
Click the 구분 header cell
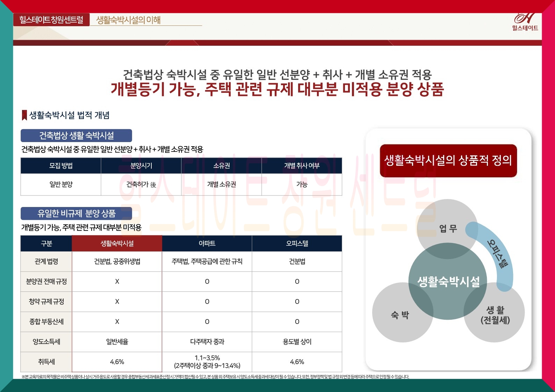coord(46,243)
